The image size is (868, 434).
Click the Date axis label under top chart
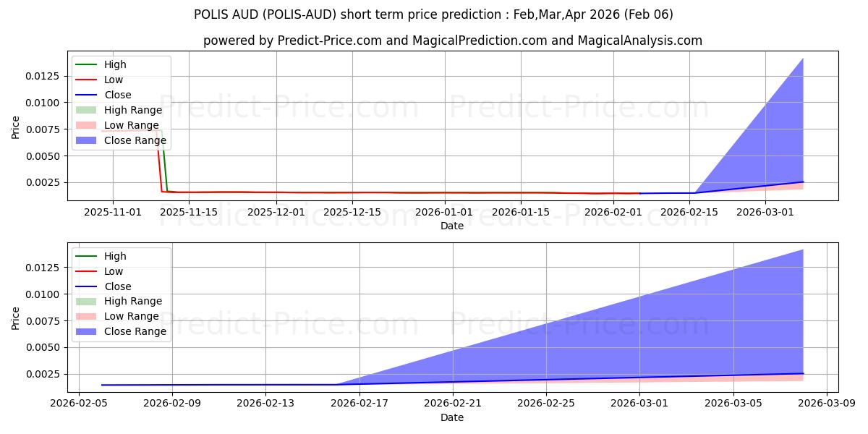tap(452, 226)
